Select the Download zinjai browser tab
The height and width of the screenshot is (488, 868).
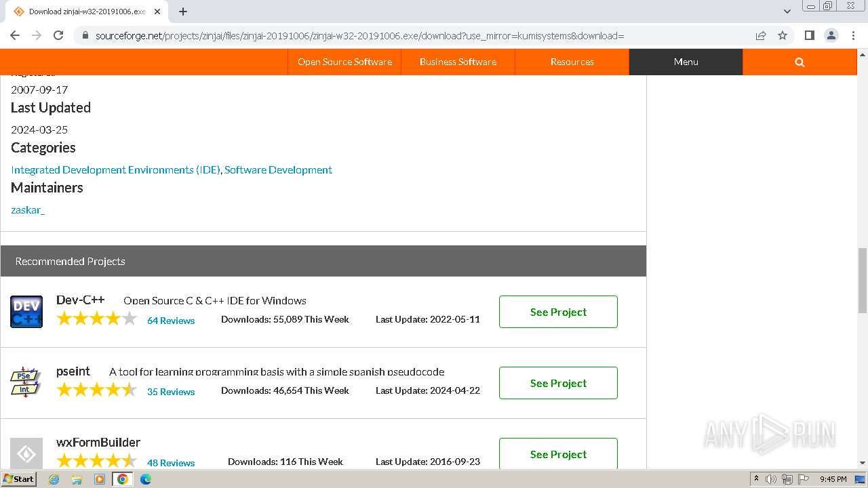(x=87, y=12)
